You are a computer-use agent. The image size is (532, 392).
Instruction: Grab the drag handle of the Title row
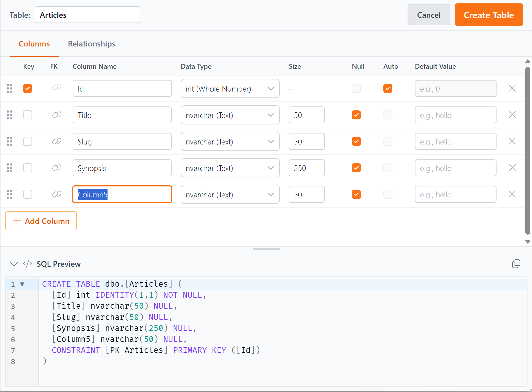coord(10,115)
